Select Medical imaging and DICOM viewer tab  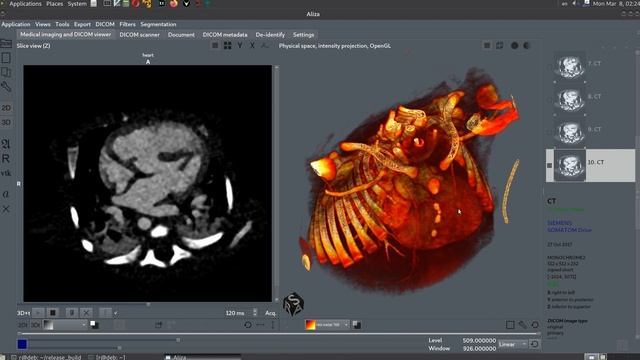pyautogui.click(x=66, y=35)
